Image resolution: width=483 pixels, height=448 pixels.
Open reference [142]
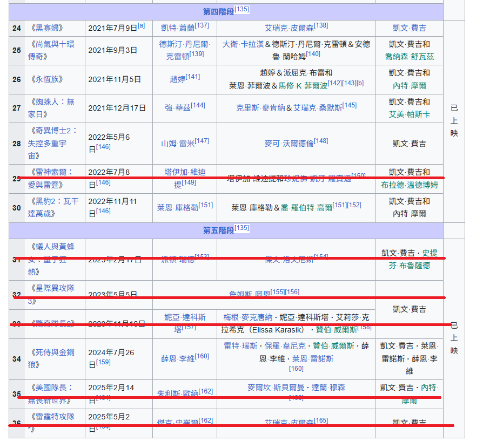(335, 83)
